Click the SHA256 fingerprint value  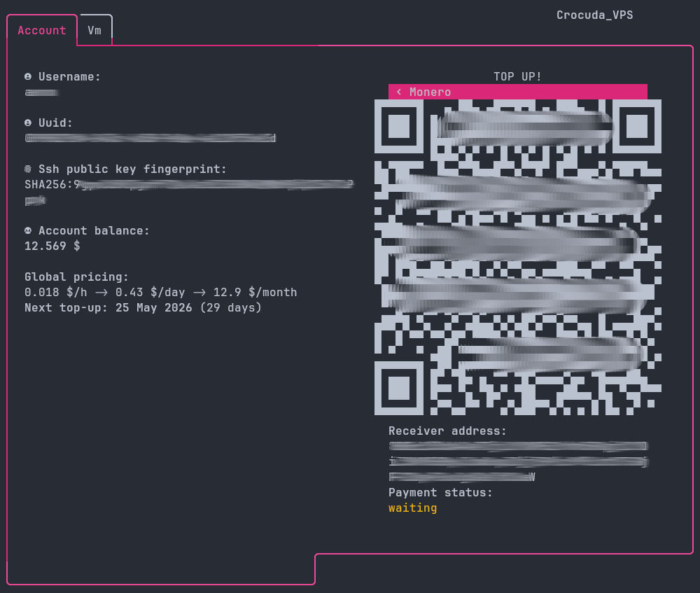(189, 192)
